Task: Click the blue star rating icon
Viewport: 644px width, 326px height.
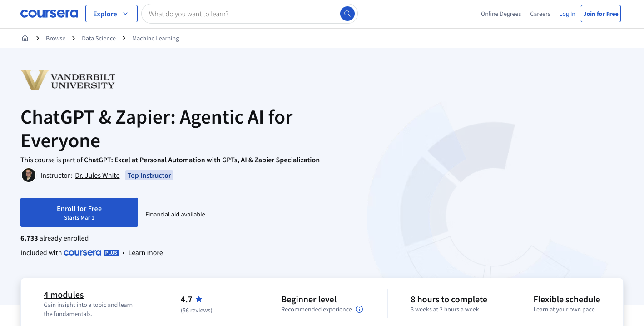Action: click(198, 299)
